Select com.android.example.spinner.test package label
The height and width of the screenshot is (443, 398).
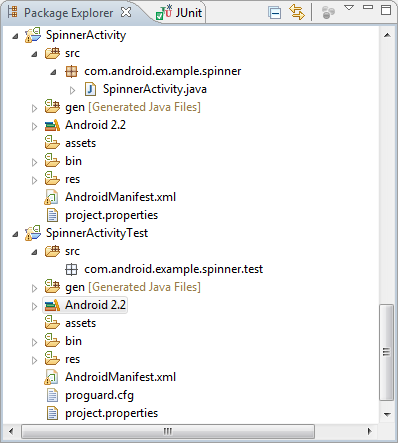pyautogui.click(x=174, y=269)
